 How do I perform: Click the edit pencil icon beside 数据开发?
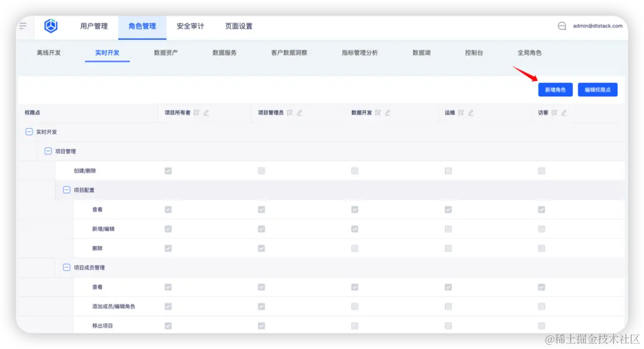pos(389,113)
